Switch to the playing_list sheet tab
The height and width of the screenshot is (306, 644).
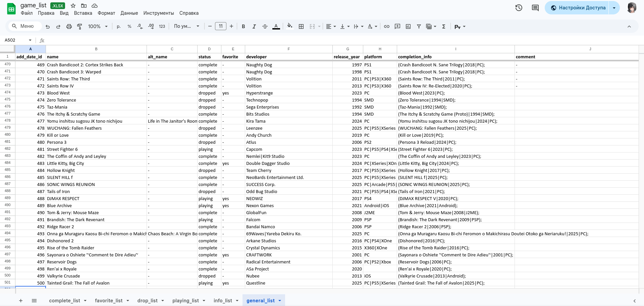(185, 301)
